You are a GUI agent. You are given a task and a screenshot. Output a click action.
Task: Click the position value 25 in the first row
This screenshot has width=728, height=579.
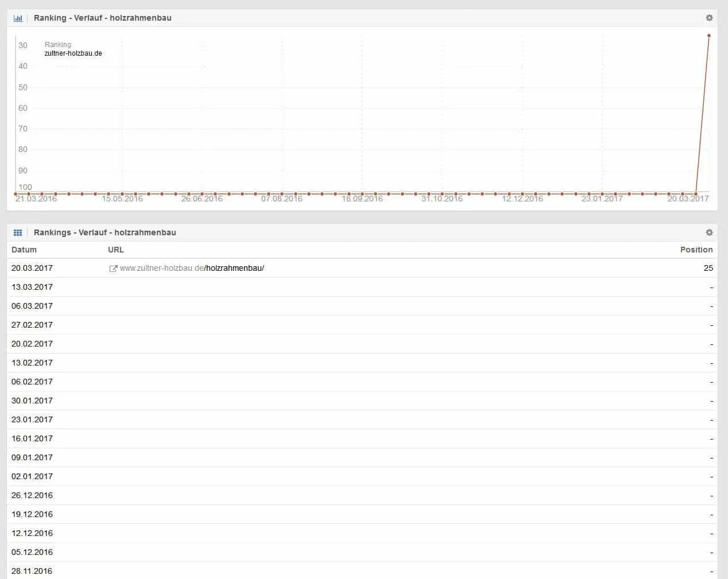(x=708, y=268)
